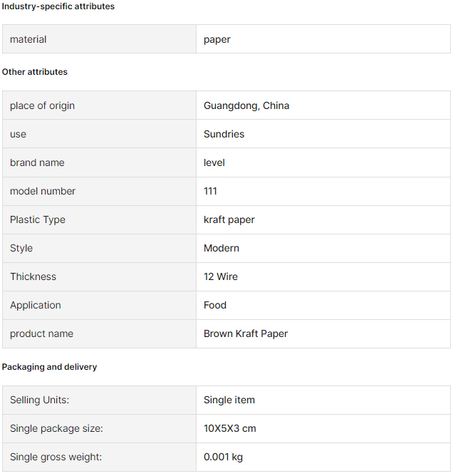453x476 pixels.
Task: Select the place of origin label
Action: pos(42,105)
